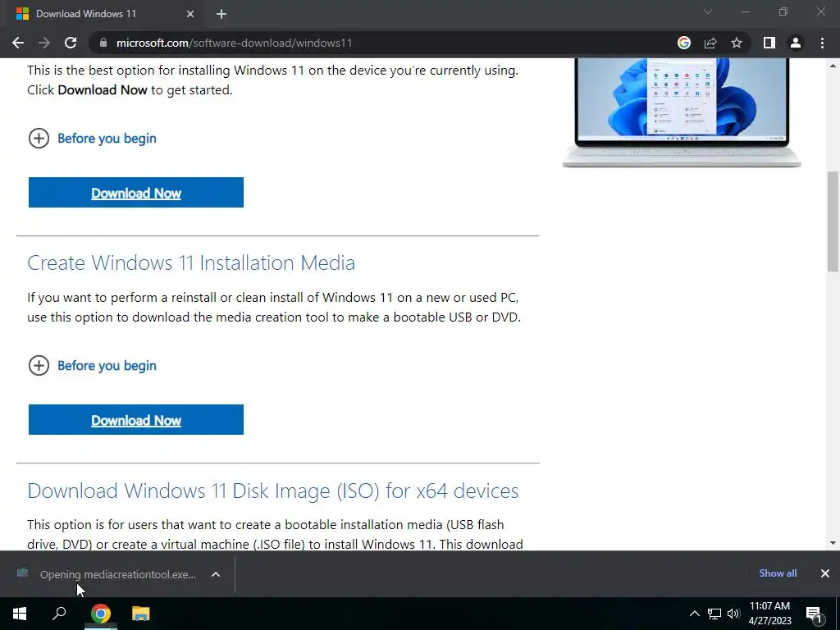The height and width of the screenshot is (630, 840).
Task: Open File Explorer from the taskbar
Action: coord(141,614)
